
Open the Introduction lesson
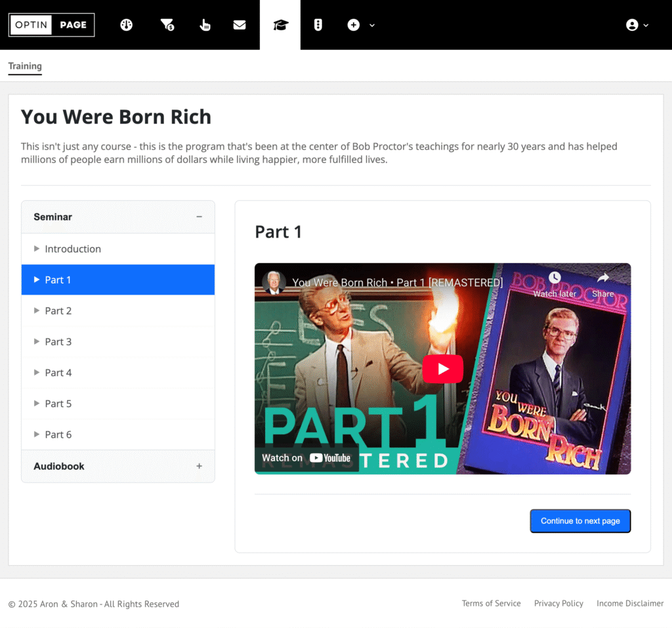click(x=73, y=249)
